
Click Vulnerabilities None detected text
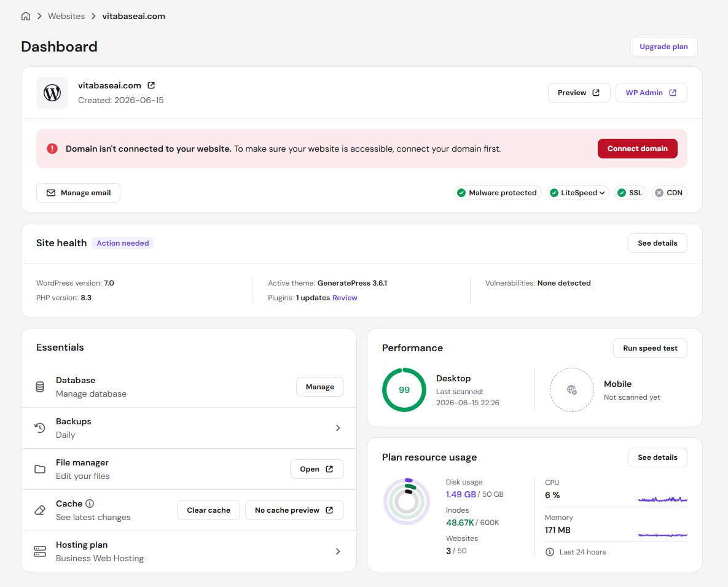538,283
